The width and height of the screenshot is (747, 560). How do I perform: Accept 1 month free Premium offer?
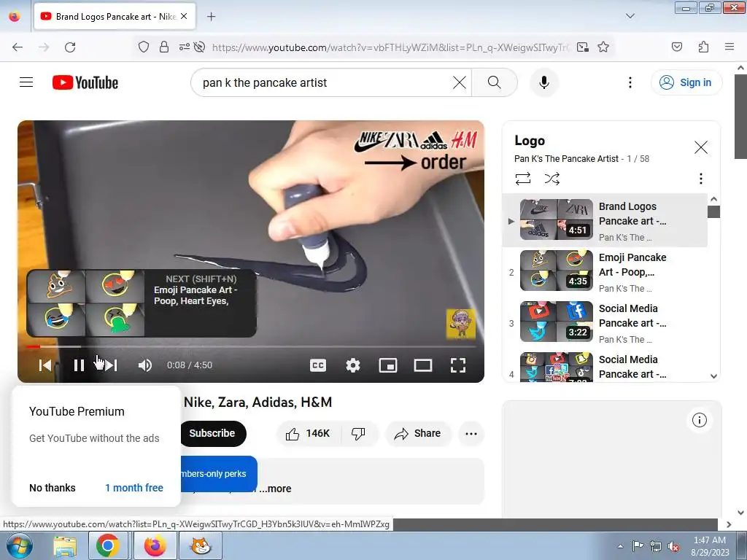[x=134, y=488]
